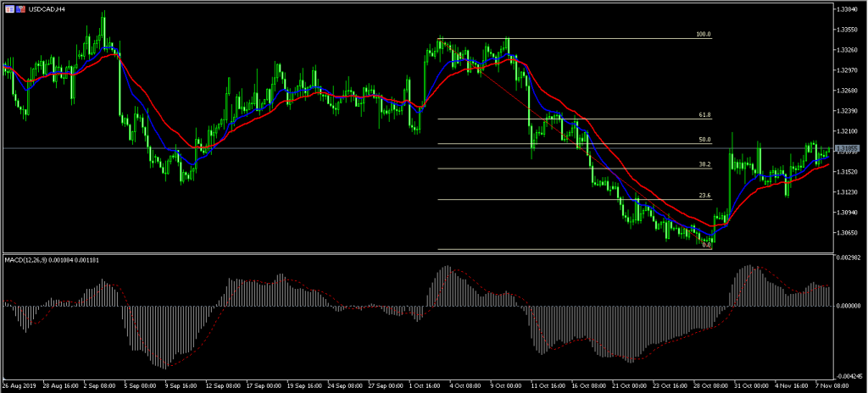Viewport: 868px width, 393px height.
Task: Click the MACD scale value 0.000000
Action: click(848, 306)
